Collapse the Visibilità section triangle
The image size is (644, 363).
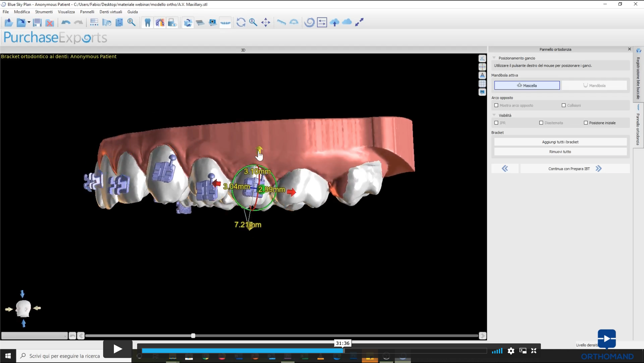[494, 115]
